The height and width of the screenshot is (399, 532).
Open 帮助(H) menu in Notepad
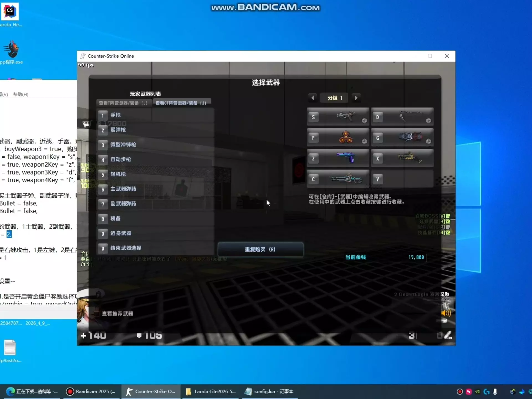(21, 94)
